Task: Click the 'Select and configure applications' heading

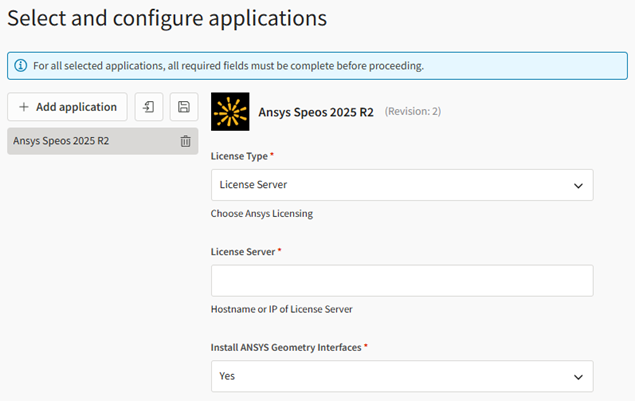Action: [167, 18]
